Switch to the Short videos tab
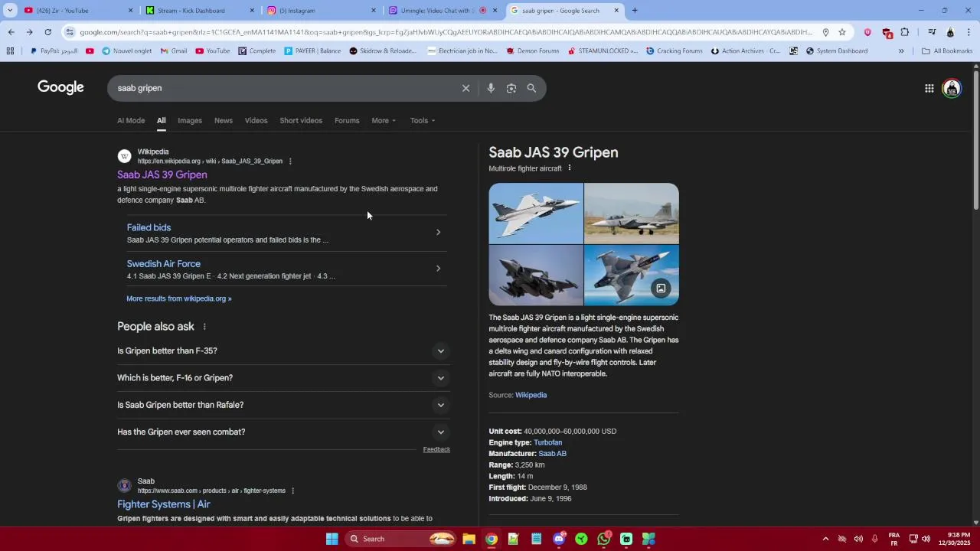The width and height of the screenshot is (980, 551). click(301, 120)
